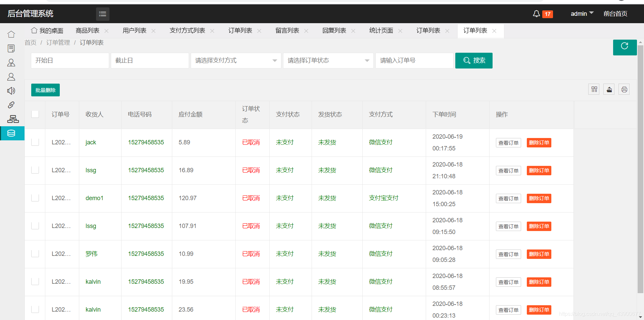
Task: Click 首页 in the breadcrumb
Action: tap(31, 43)
